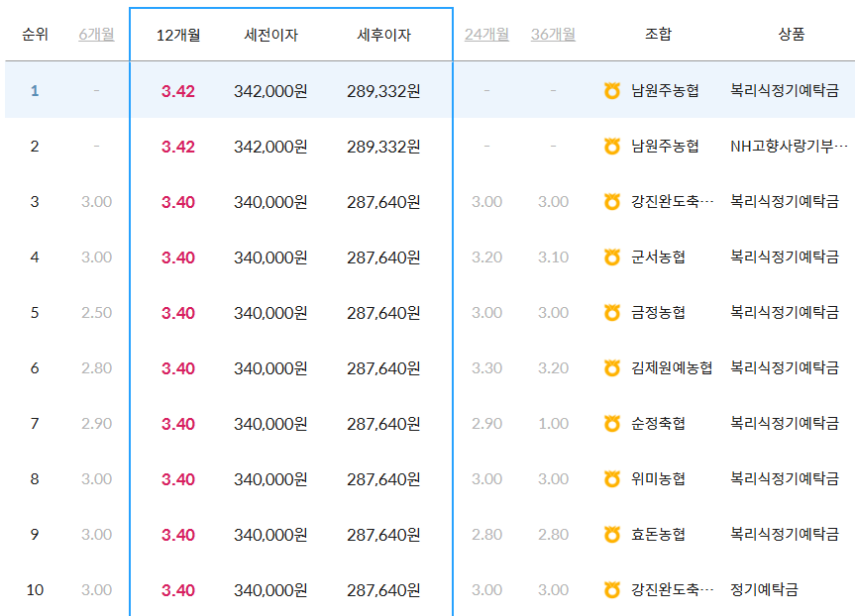The height and width of the screenshot is (616, 855).
Task: Open 효돈농협 cooperative
Action: click(658, 534)
